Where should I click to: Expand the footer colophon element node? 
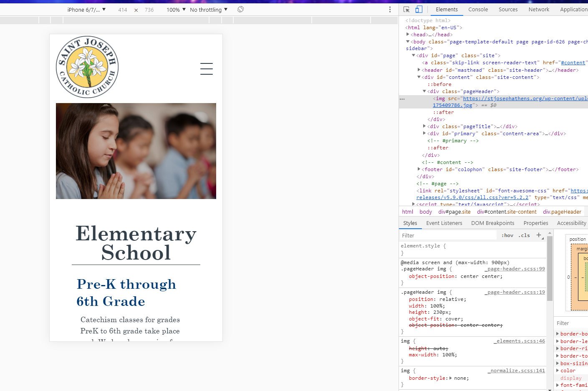419,169
